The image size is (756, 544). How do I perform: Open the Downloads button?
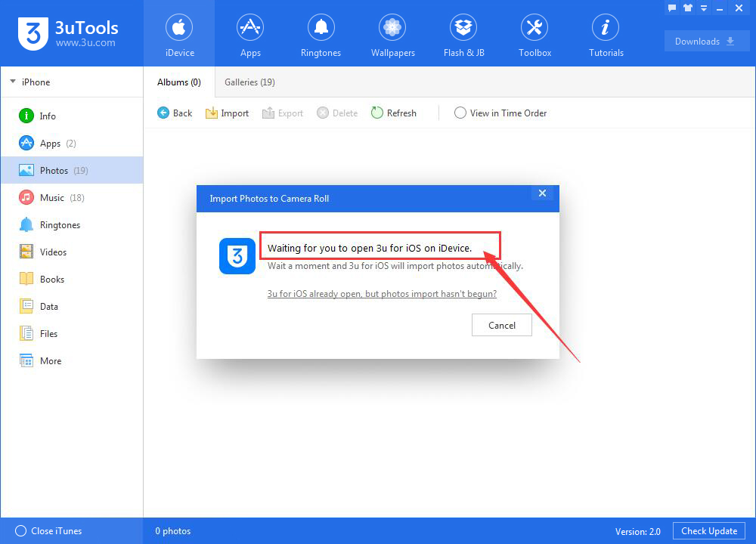(x=706, y=41)
